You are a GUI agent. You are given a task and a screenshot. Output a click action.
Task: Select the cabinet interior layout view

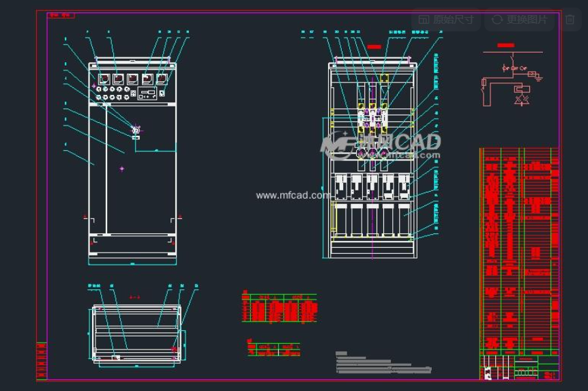(372, 160)
